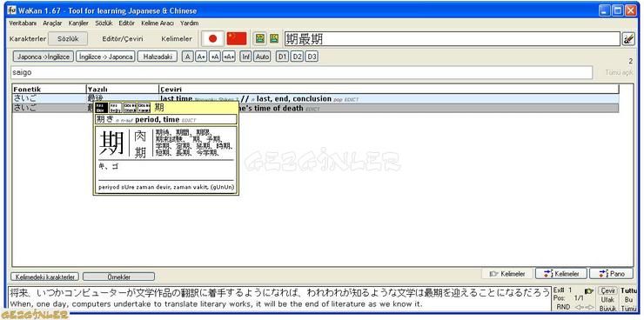
Task: Click the Çeviri column header
Action: tap(389, 89)
